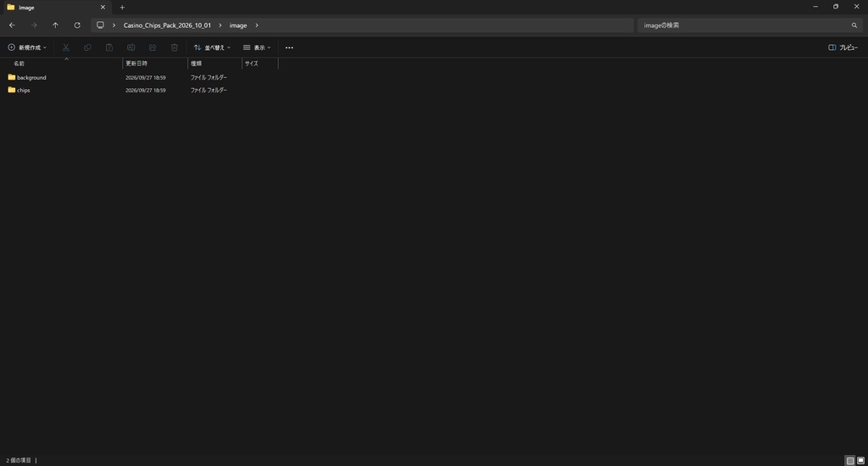868x466 pixels.
Task: Sort by 名前 column header
Action: (61, 64)
